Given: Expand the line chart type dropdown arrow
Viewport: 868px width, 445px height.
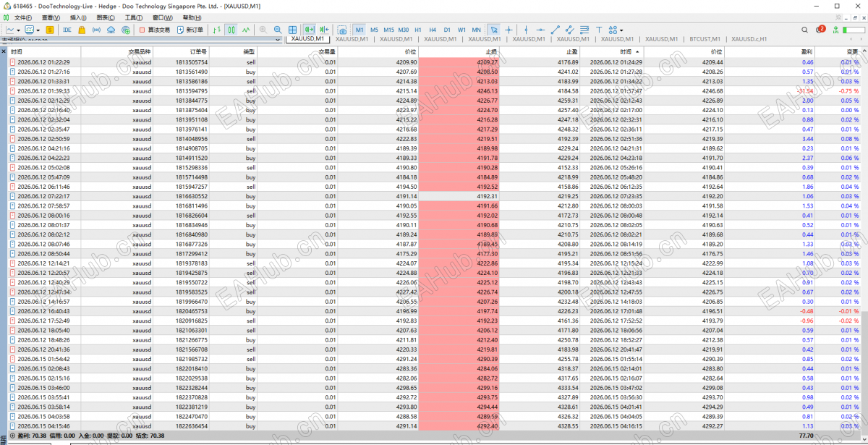Looking at the screenshot, I should 19,30.
